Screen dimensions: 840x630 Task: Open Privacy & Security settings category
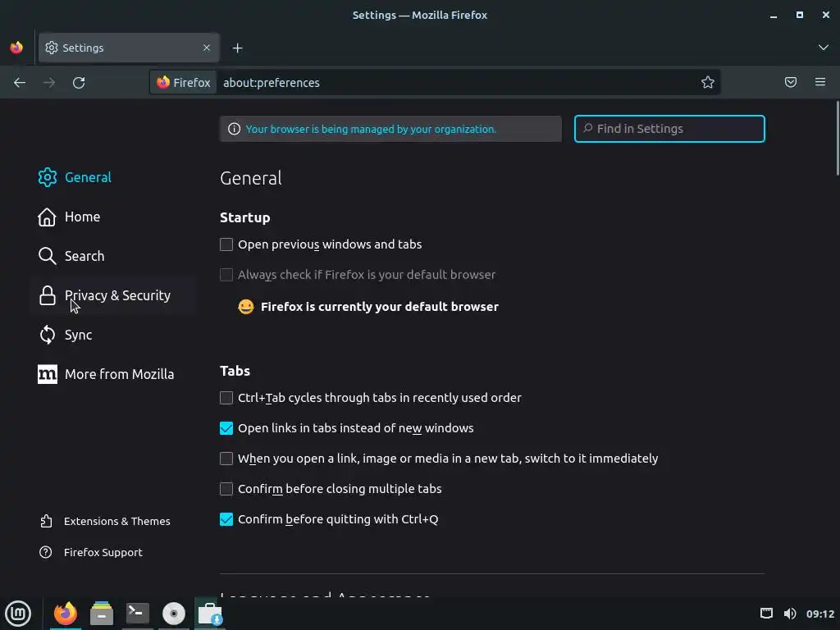point(117,295)
